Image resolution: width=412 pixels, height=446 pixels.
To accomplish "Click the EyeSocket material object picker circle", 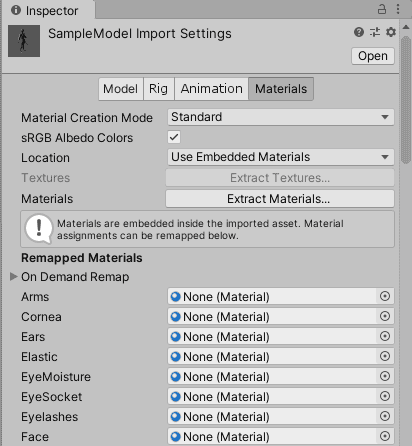I will point(385,396).
